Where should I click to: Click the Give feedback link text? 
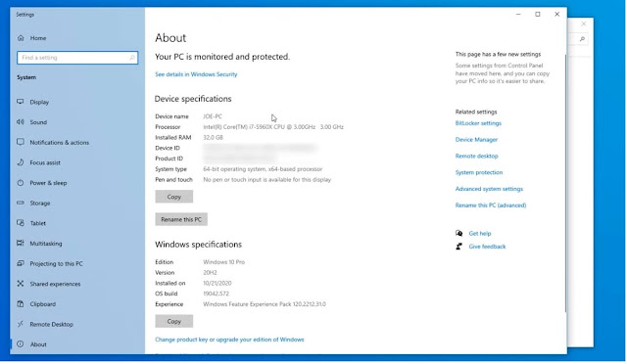[487, 247]
